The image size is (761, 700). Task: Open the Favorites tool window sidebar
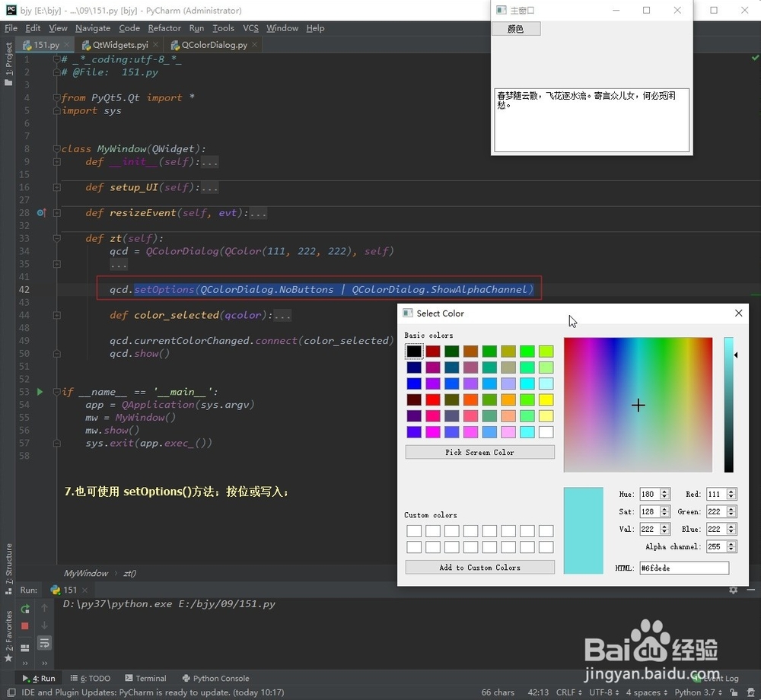(8, 636)
